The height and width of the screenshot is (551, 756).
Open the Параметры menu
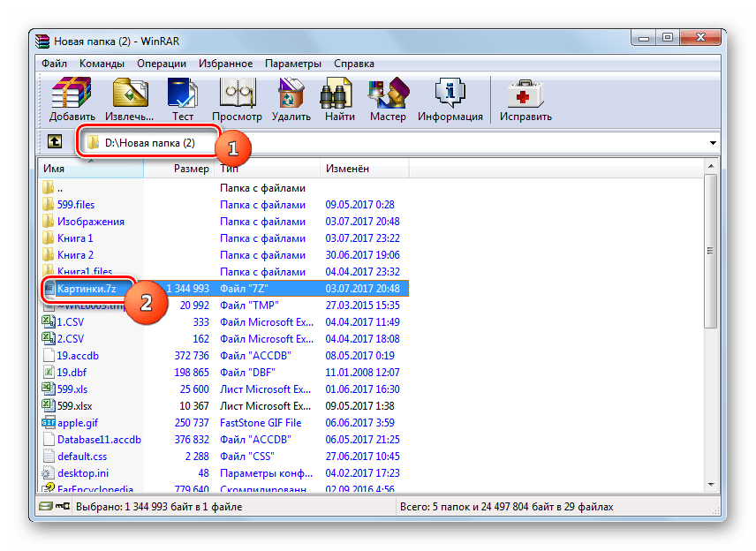pyautogui.click(x=293, y=64)
